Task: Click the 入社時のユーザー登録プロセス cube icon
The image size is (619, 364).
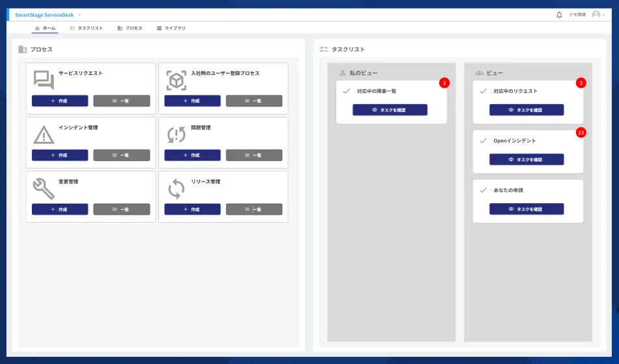Action: pyautogui.click(x=176, y=81)
